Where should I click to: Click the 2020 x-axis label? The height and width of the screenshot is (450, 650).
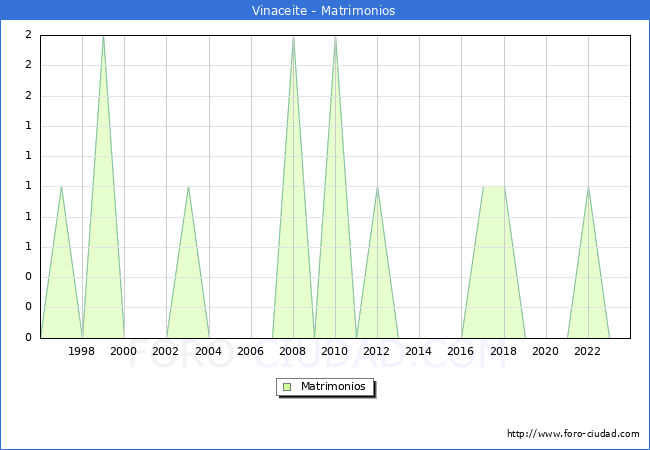pyautogui.click(x=546, y=351)
